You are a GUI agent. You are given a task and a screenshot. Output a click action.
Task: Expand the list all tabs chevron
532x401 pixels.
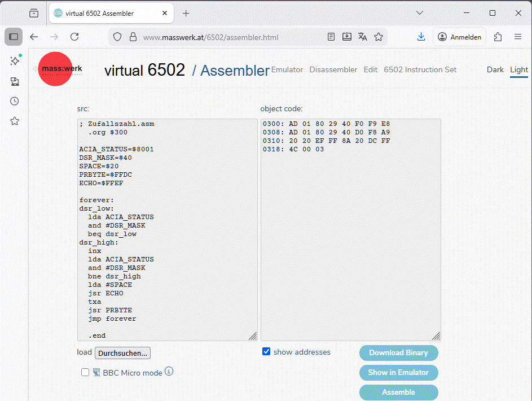[419, 12]
